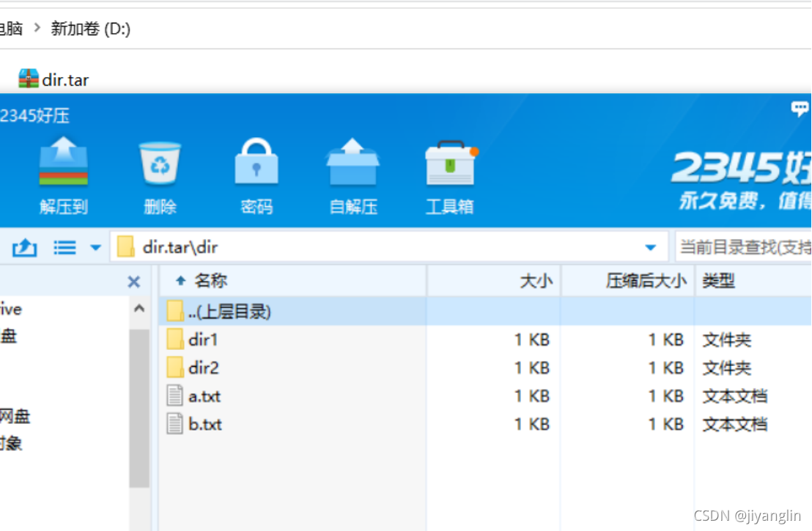Open the address path history dropdown
The width and height of the screenshot is (812, 531).
point(651,248)
